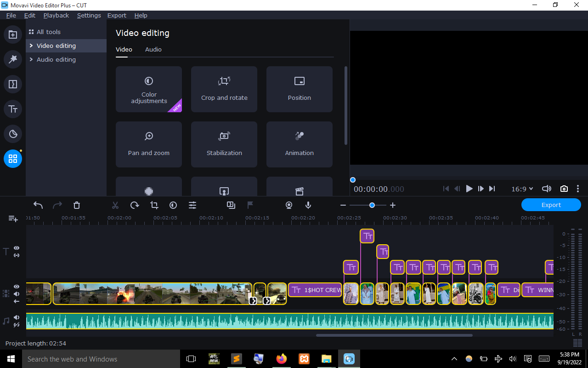Open the Playback menu

[56, 15]
